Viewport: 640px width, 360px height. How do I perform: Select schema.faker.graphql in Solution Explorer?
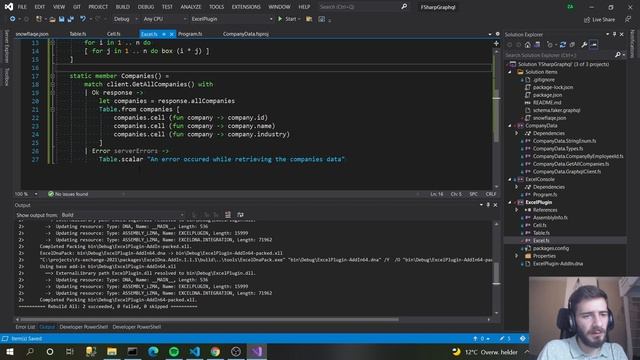(x=556, y=110)
